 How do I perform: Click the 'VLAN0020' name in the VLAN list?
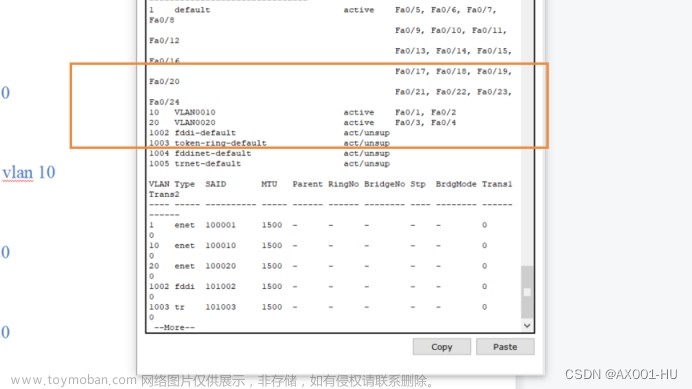click(195, 122)
